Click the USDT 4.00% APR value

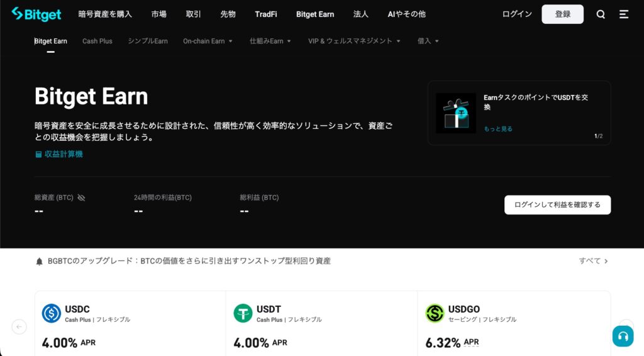click(x=251, y=343)
